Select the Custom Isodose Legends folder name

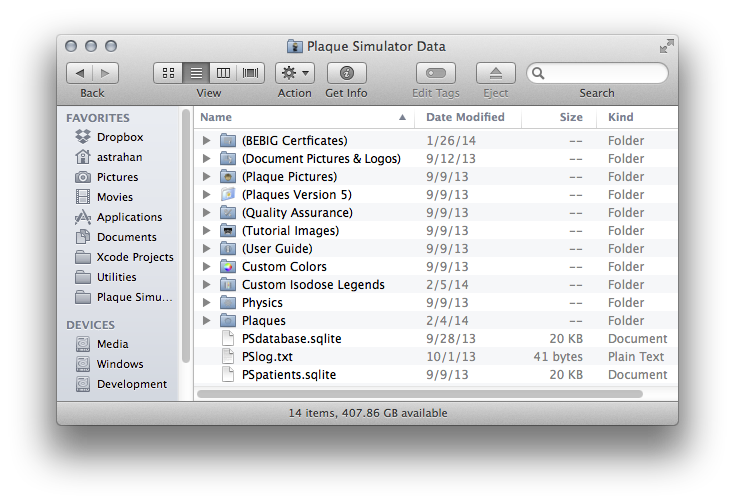313,285
